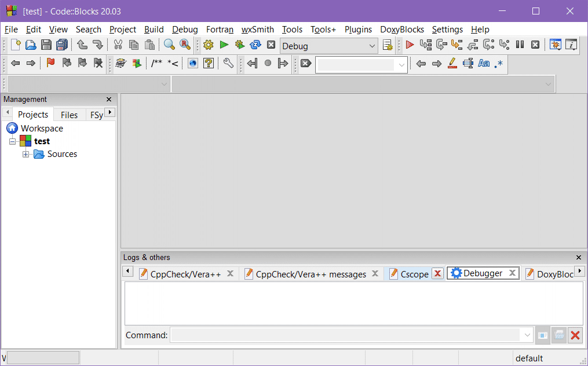Toggle selected text only search icon
This screenshot has height=366, width=588.
pos(468,64)
